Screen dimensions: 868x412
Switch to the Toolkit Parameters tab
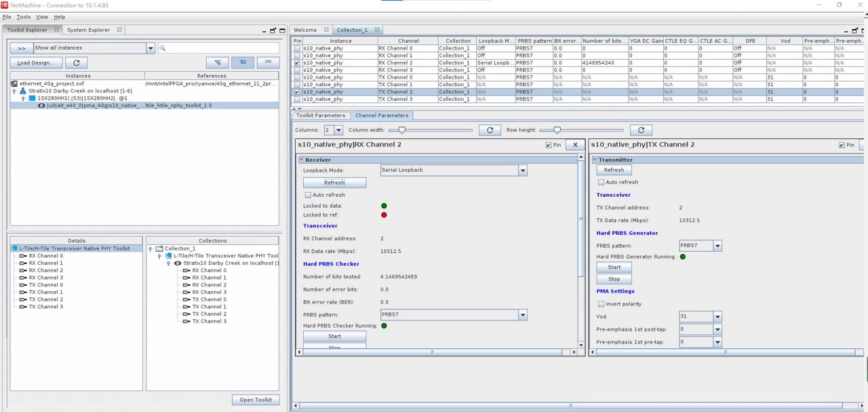coord(321,115)
